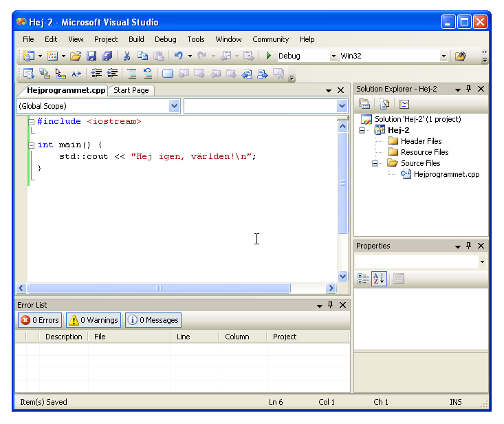Decrease line indent with the outdent icon
The image size is (504, 424).
pos(96,74)
